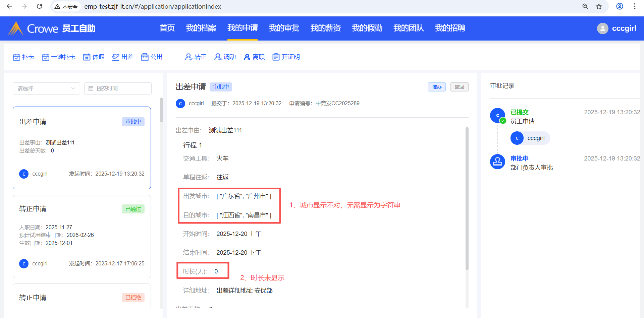This screenshot has width=644, height=318.
Task: Select the 转正申请 已拒绝 card
Action: point(82,297)
